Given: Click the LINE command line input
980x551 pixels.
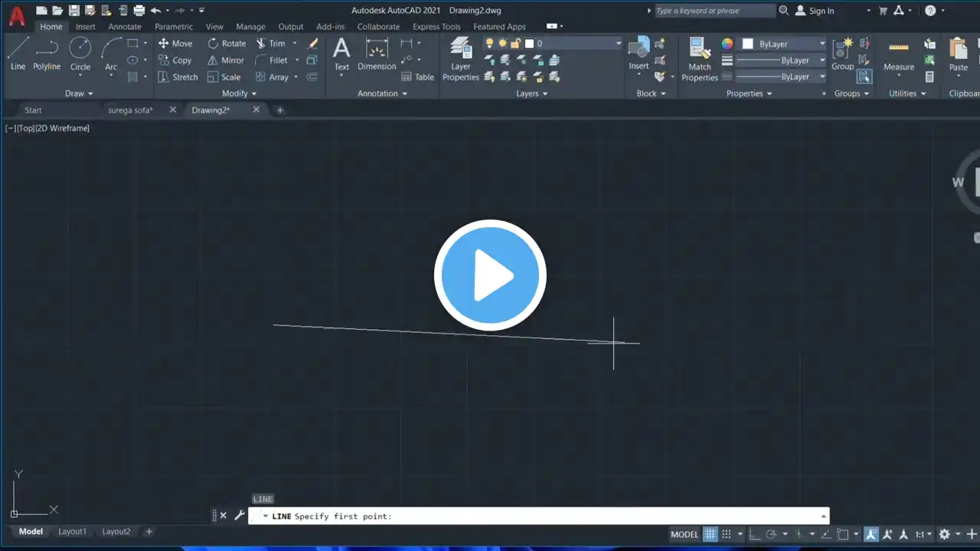Looking at the screenshot, I should (x=536, y=517).
